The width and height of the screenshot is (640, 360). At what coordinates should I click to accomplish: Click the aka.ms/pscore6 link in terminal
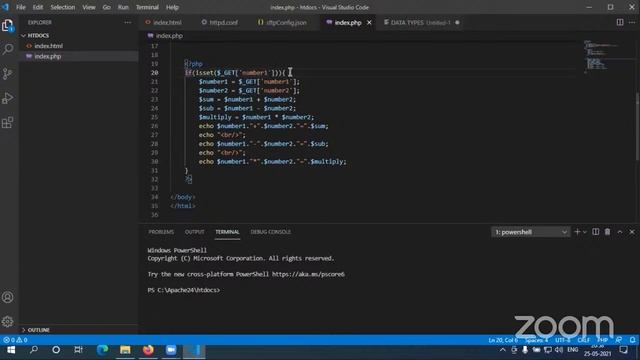click(x=308, y=274)
